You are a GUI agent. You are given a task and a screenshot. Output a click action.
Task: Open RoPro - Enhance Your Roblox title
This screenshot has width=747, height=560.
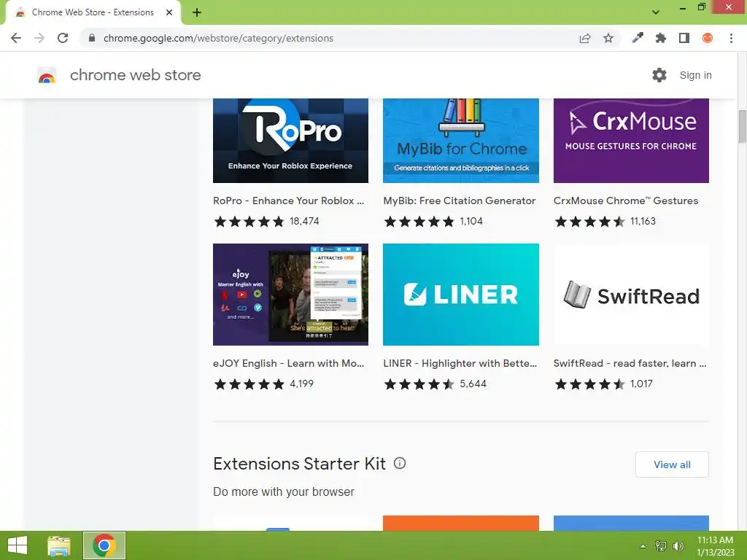click(x=288, y=201)
